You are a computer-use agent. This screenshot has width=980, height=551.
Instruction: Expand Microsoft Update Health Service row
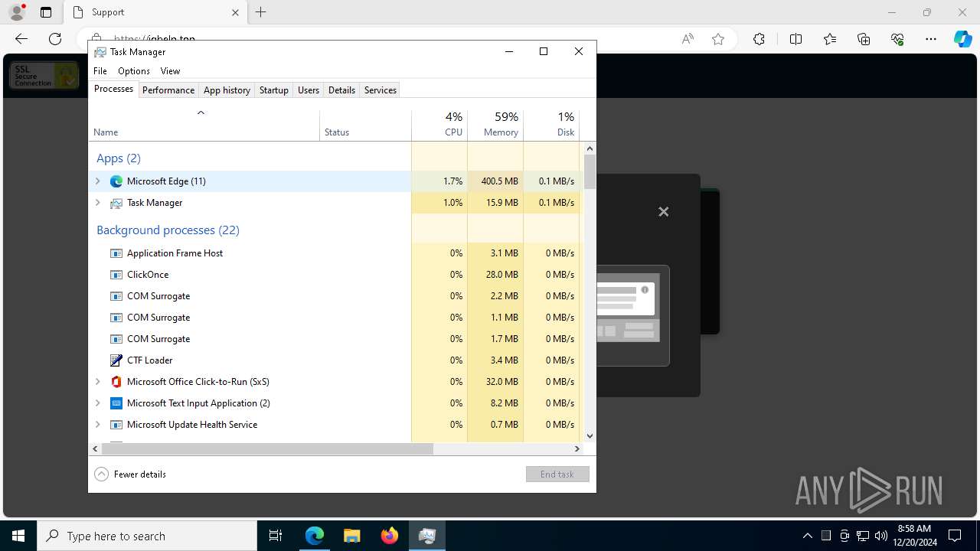point(97,425)
